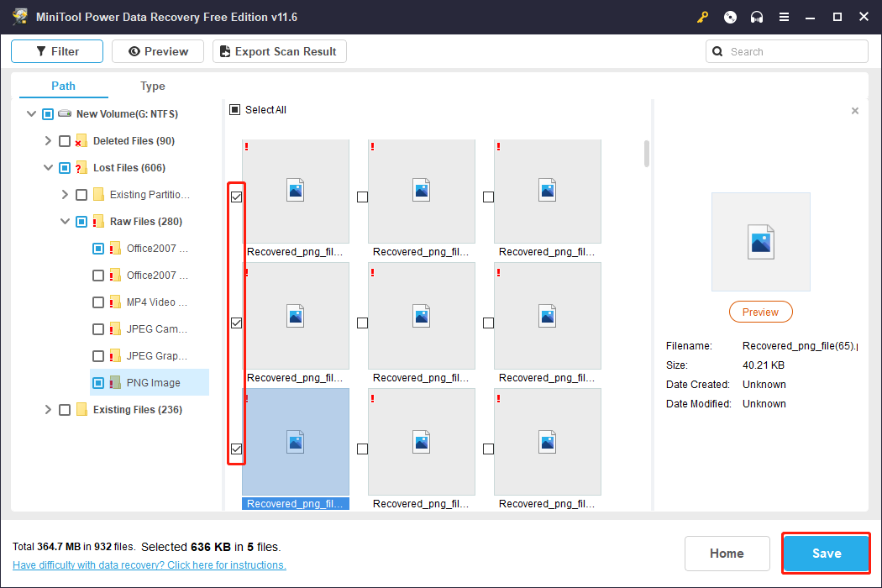The width and height of the screenshot is (882, 588).
Task: Check the MP4 Video folder checkbox
Action: click(98, 302)
